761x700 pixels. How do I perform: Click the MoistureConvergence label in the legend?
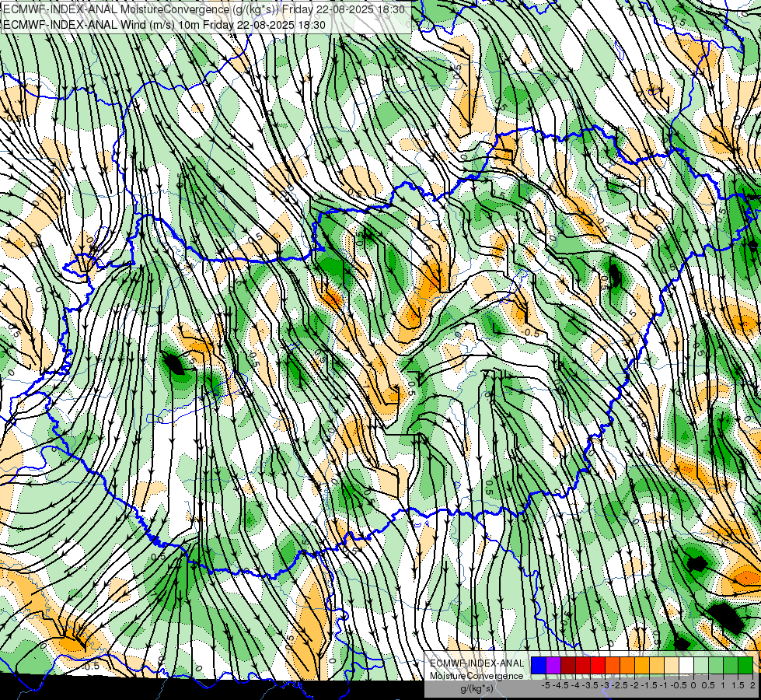click(x=476, y=676)
